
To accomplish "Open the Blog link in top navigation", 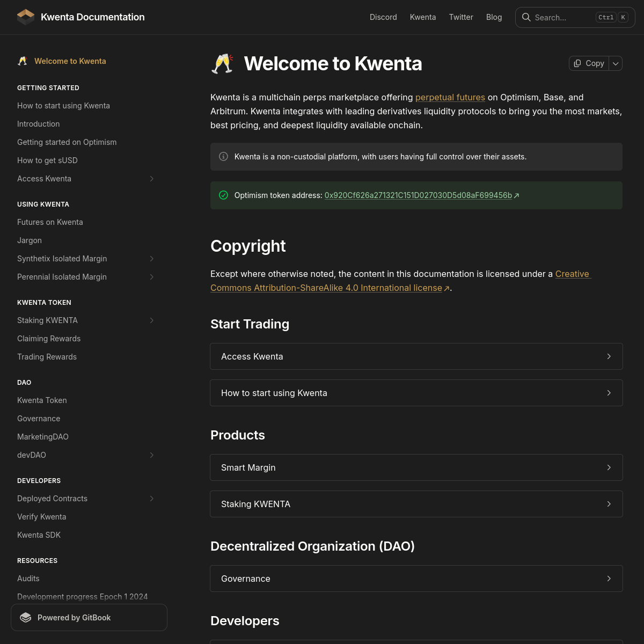I will [x=494, y=17].
